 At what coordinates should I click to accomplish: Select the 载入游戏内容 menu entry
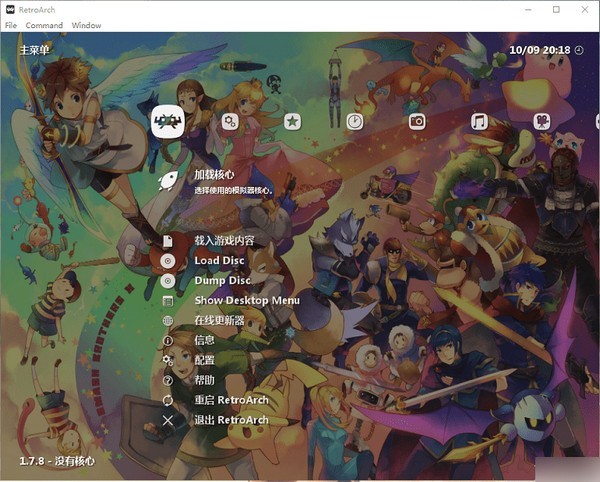coord(224,241)
